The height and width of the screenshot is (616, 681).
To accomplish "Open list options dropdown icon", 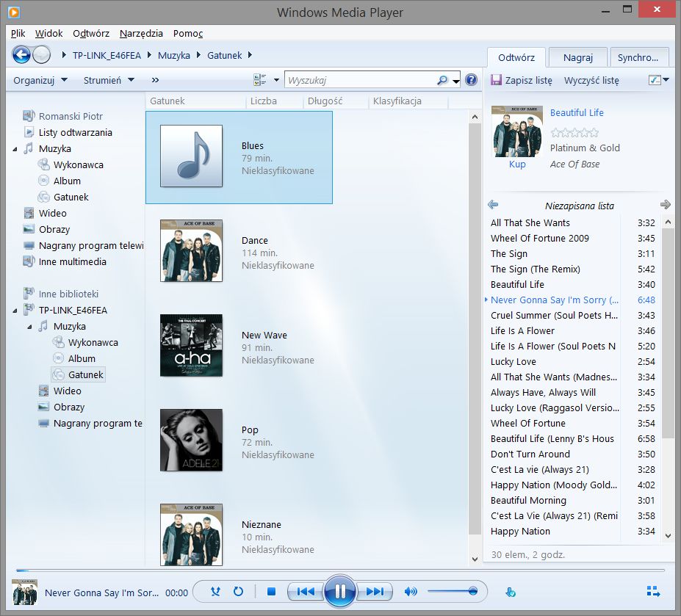I will point(658,80).
